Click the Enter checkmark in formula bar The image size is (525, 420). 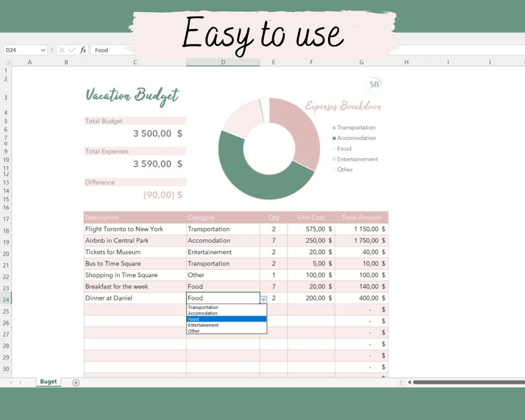(x=72, y=50)
